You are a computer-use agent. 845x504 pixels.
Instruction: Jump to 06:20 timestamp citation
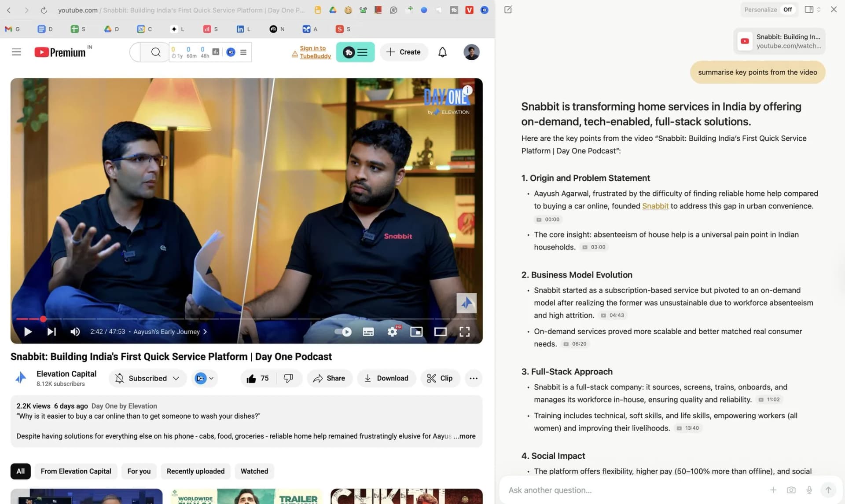575,344
